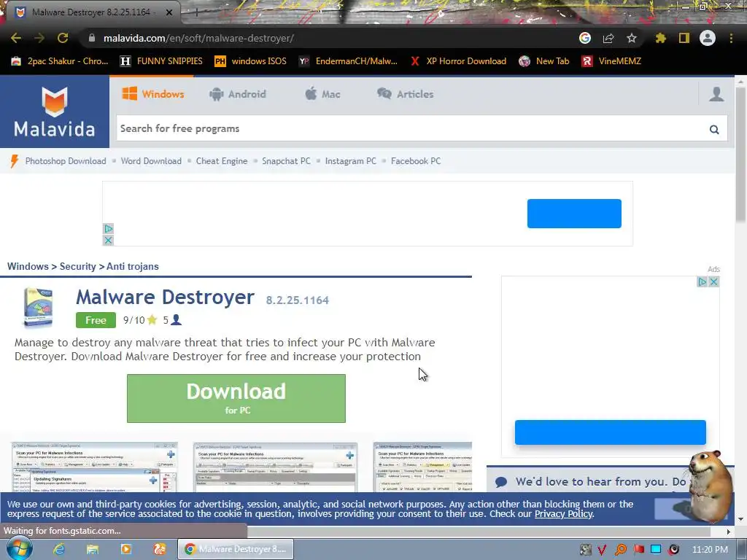Click the padlock site info icon
The image size is (747, 560).
91,38
